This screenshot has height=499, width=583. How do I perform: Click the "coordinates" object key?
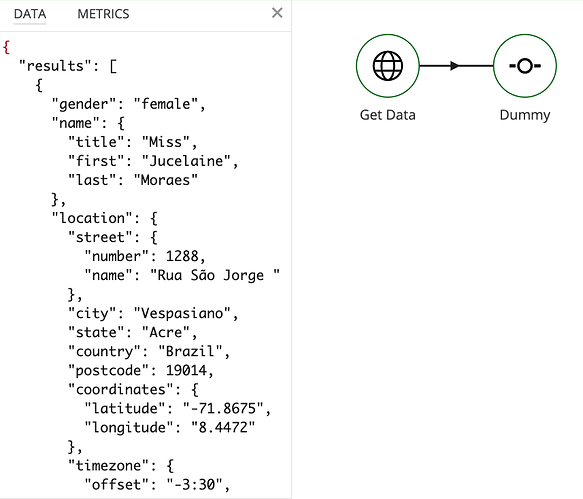120,389
